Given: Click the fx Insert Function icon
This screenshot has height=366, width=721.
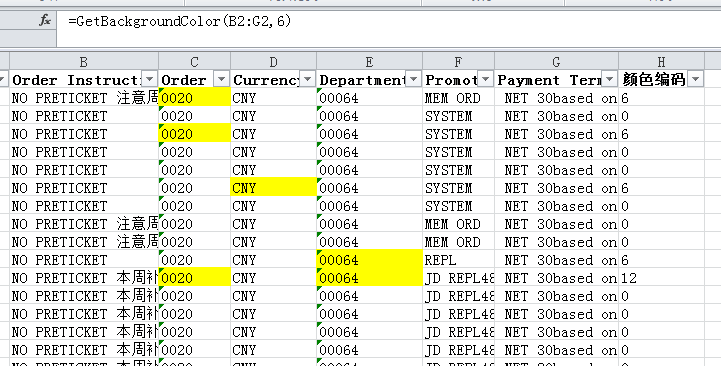Looking at the screenshot, I should click(45, 20).
